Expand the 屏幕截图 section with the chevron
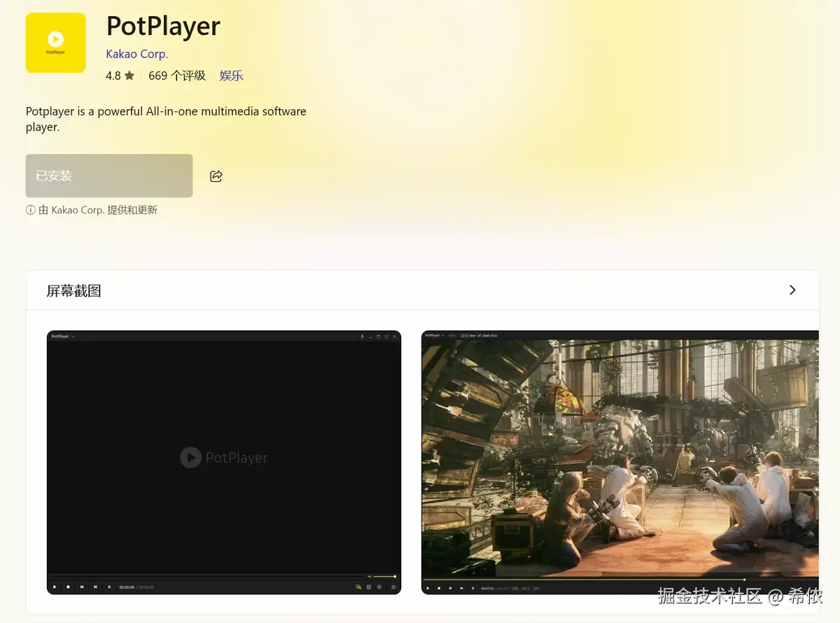Image resolution: width=840 pixels, height=623 pixels. [x=792, y=290]
